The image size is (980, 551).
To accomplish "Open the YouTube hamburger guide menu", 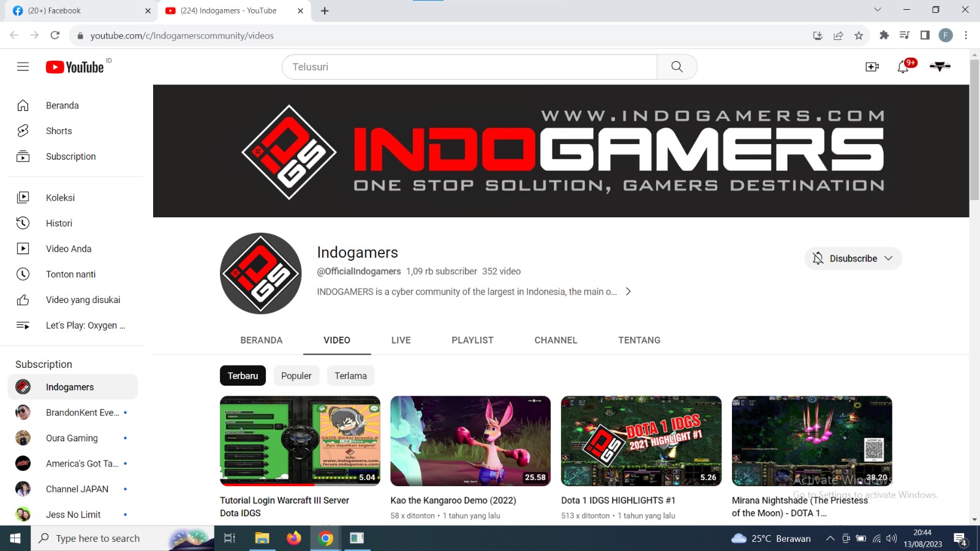I will [23, 67].
